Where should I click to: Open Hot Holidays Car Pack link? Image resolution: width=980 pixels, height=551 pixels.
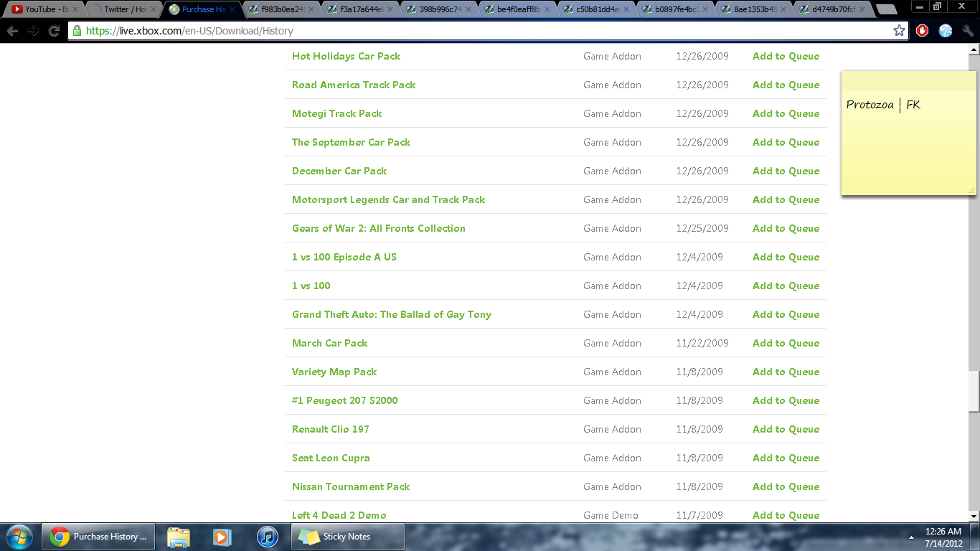[x=346, y=56]
